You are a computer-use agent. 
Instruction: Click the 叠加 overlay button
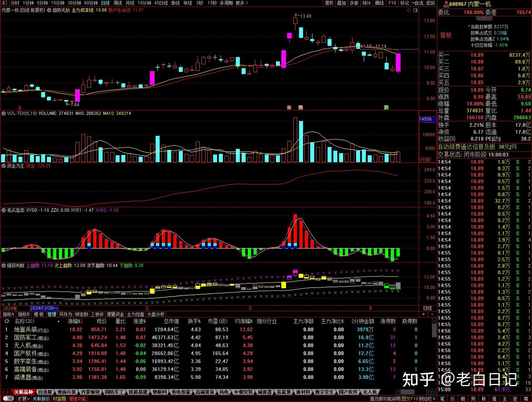click(341, 3)
